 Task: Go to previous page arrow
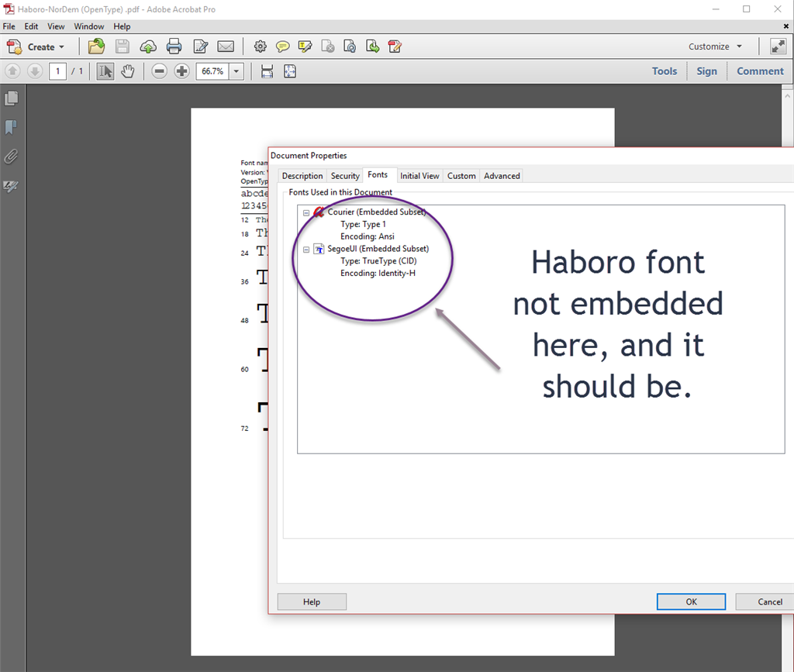(12, 71)
